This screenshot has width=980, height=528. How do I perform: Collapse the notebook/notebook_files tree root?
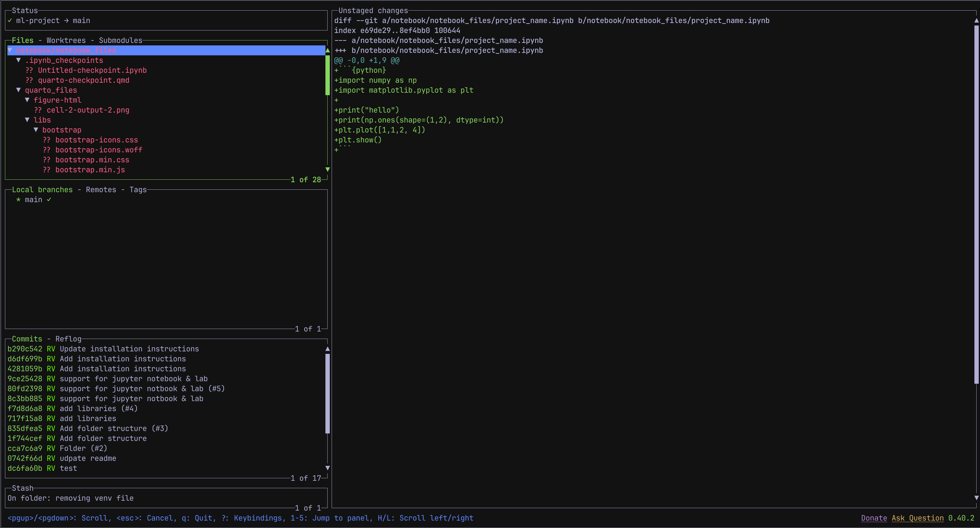[x=10, y=50]
